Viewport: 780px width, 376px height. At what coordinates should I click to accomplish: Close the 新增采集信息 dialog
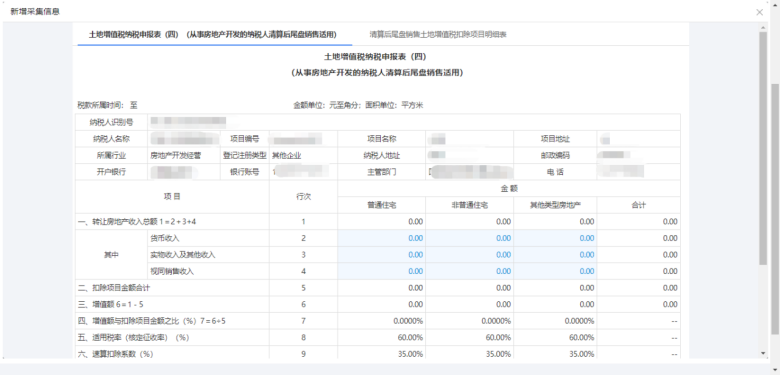coord(759,12)
